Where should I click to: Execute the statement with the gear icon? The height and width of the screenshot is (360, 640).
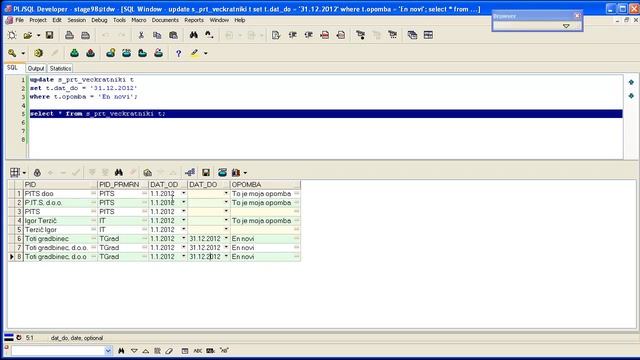[x=38, y=53]
